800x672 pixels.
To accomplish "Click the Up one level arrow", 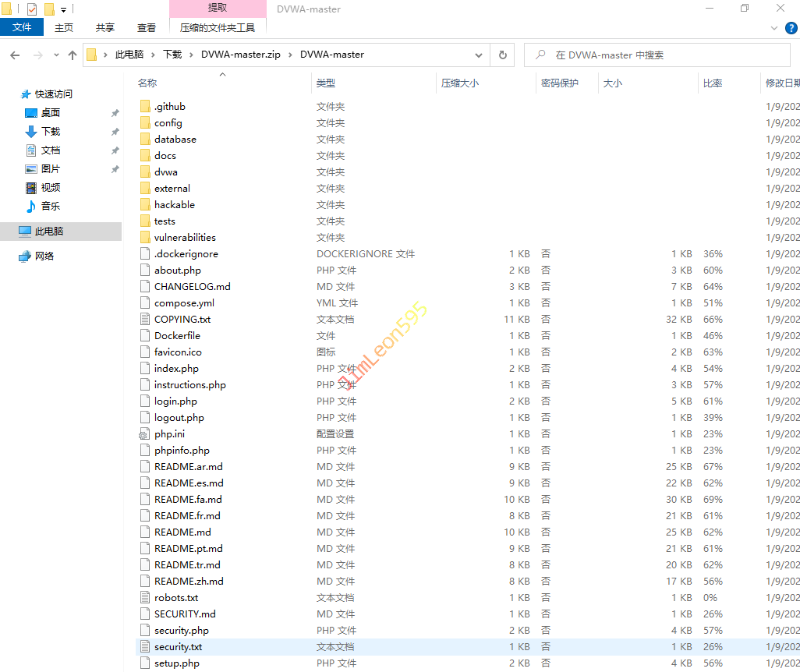I will click(73, 55).
